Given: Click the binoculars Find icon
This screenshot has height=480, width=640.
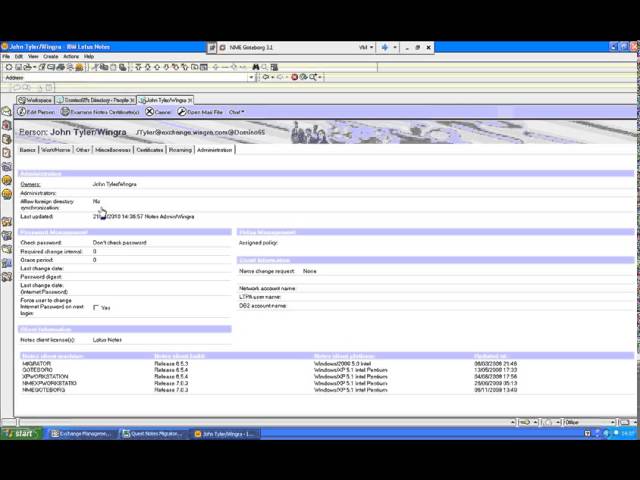Looking at the screenshot, I should (256, 67).
